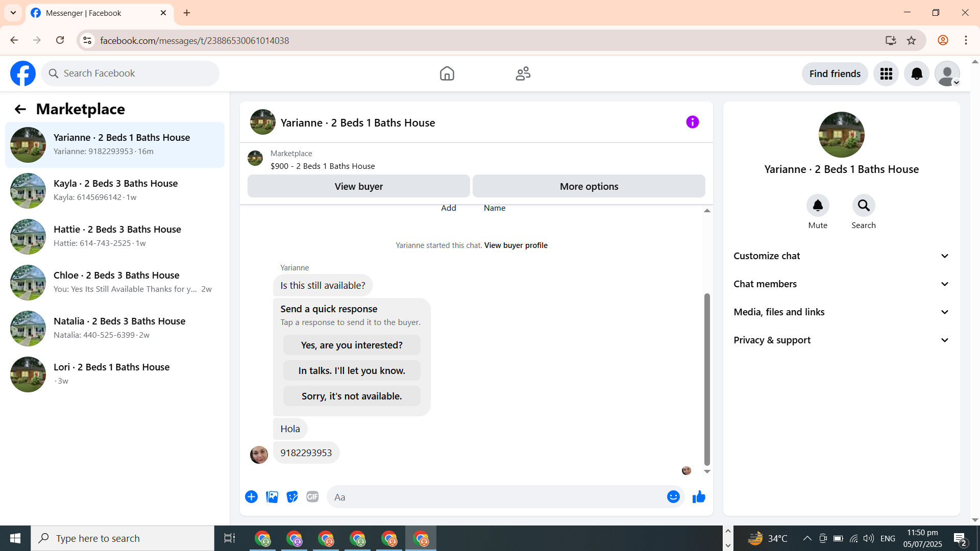This screenshot has width=980, height=551.
Task: Open Kayla 2 Beds 3 Baths conversation
Action: coord(115,190)
